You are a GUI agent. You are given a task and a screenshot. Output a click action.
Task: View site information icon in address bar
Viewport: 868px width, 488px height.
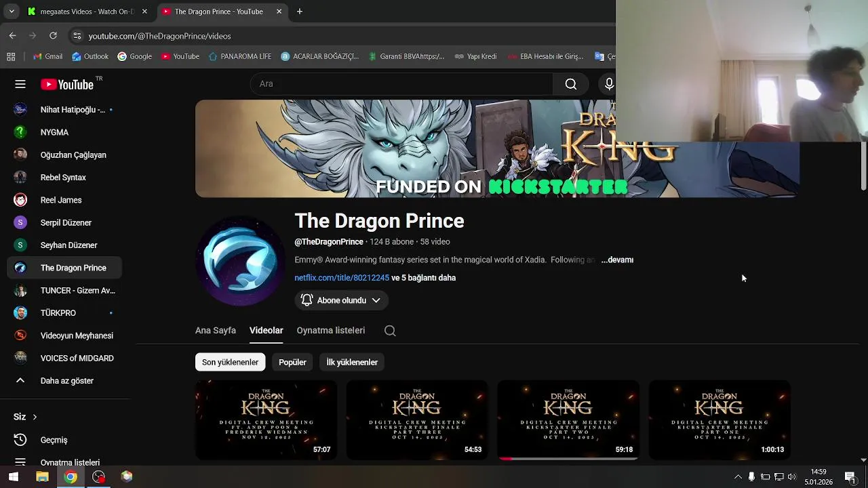point(77,36)
